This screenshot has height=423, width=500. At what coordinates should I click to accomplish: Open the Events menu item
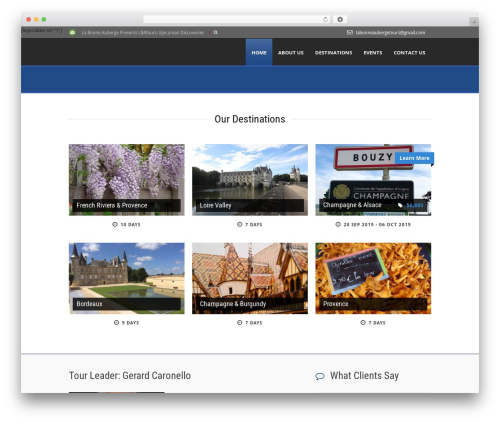[x=373, y=53]
